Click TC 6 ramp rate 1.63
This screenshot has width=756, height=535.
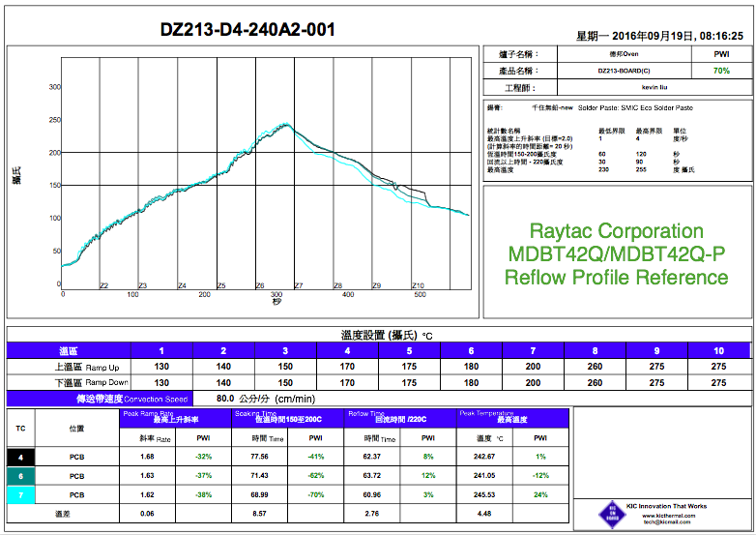pos(148,476)
